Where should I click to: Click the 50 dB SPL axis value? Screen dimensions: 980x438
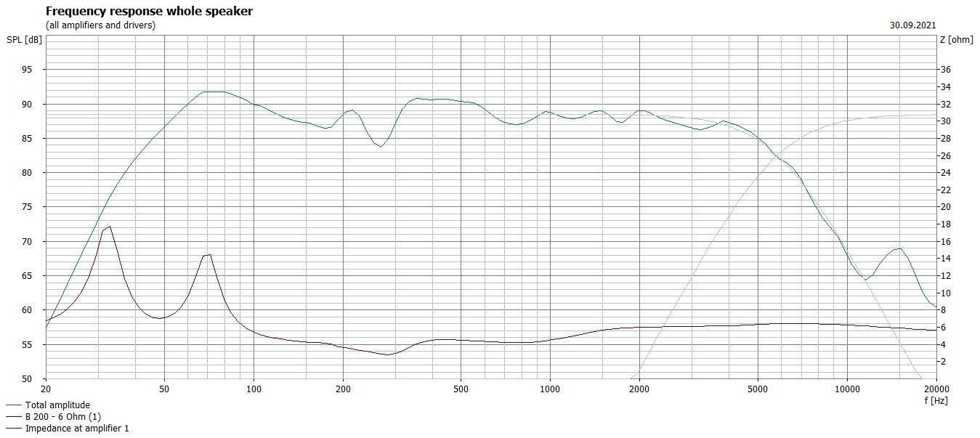(27, 378)
